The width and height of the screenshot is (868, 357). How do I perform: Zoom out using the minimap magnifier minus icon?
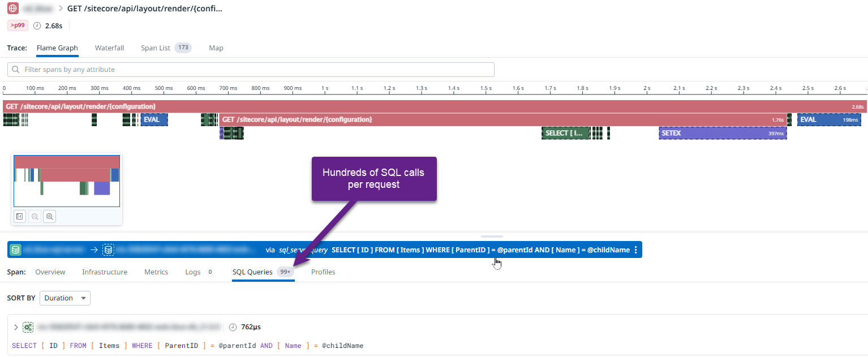tap(34, 216)
